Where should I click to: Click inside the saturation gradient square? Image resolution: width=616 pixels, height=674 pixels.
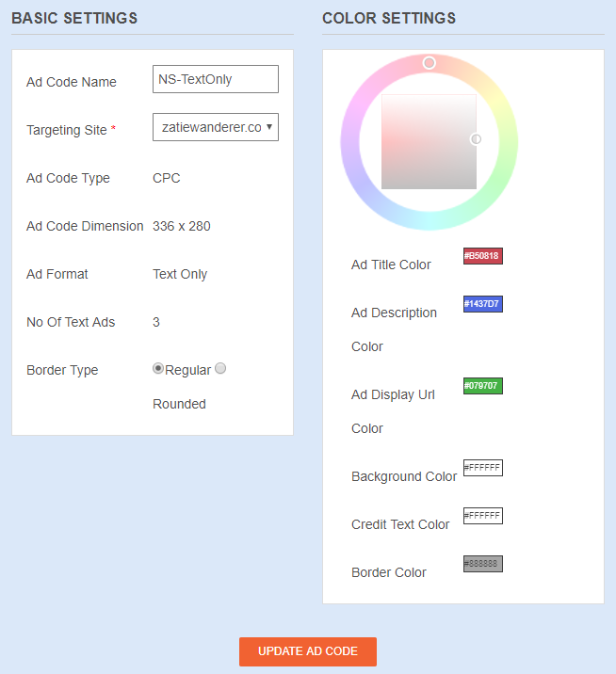(x=429, y=142)
